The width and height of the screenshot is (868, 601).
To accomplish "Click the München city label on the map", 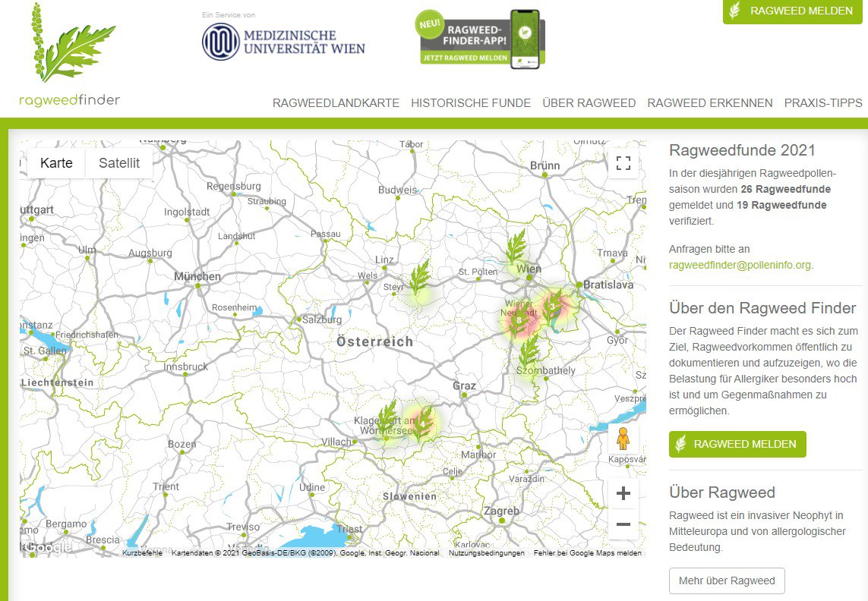I will tap(197, 276).
